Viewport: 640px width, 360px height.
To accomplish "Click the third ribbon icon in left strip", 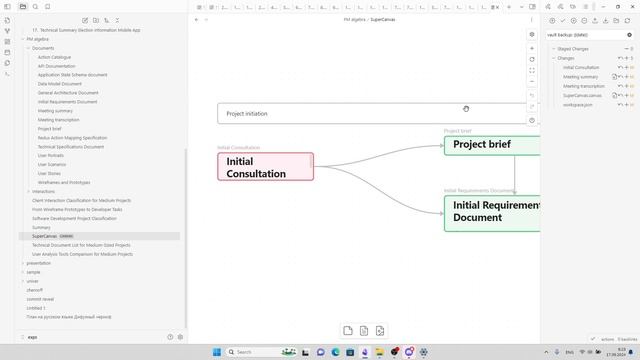I will tap(7, 42).
